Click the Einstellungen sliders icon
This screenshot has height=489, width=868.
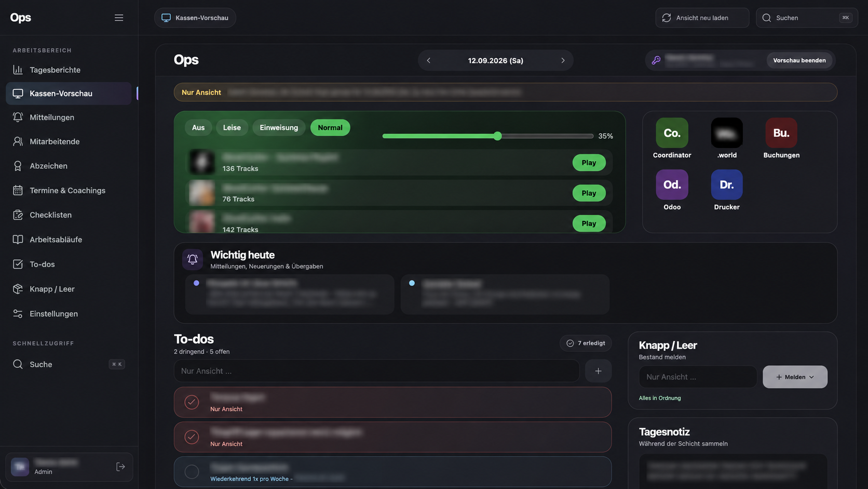(x=18, y=313)
